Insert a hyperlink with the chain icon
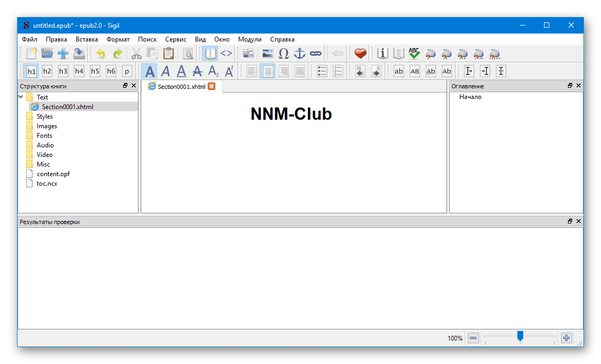This screenshot has width=601, height=364. [x=315, y=54]
